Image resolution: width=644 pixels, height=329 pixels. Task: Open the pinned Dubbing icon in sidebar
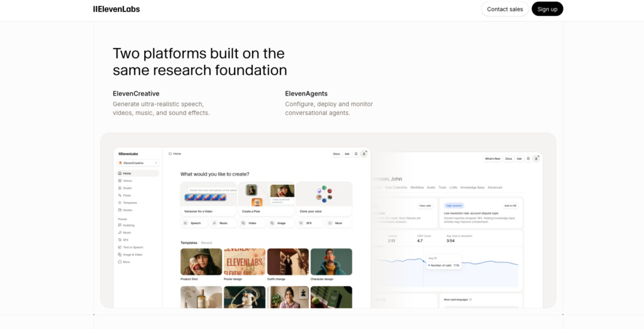(x=120, y=225)
